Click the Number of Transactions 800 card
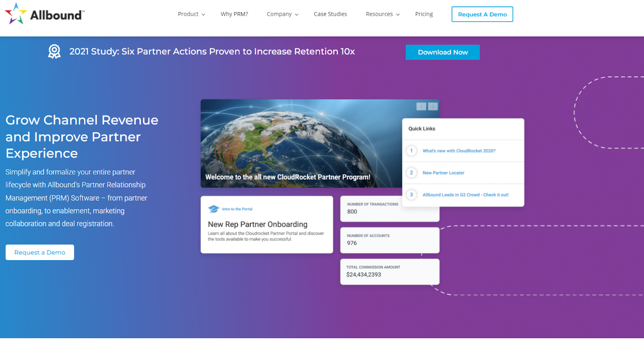The width and height of the screenshot is (644, 349). 390,209
